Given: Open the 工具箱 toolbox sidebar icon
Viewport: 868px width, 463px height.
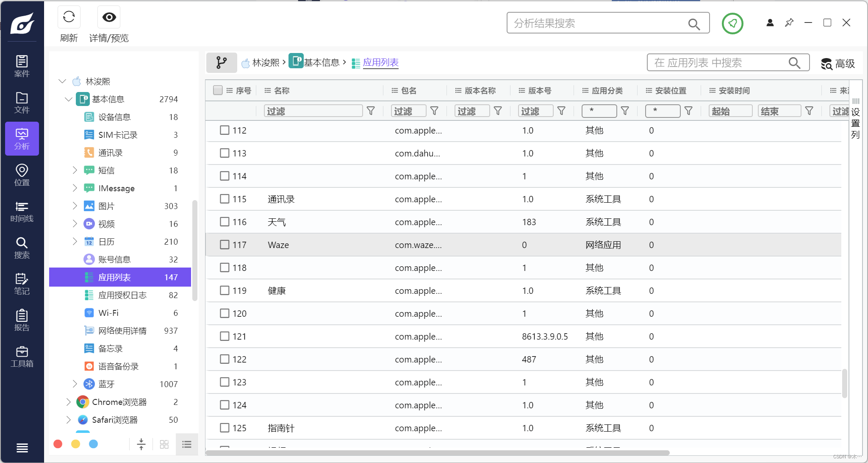Looking at the screenshot, I should coord(22,357).
